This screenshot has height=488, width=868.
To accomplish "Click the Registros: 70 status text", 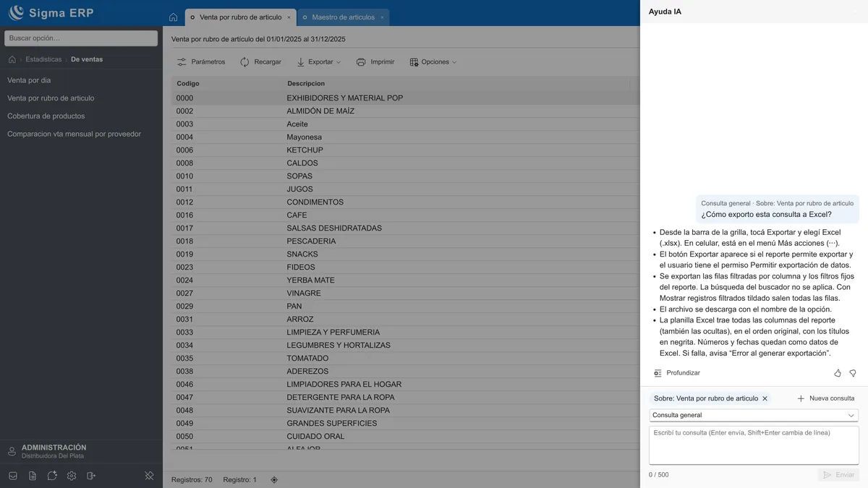I will pyautogui.click(x=192, y=479).
